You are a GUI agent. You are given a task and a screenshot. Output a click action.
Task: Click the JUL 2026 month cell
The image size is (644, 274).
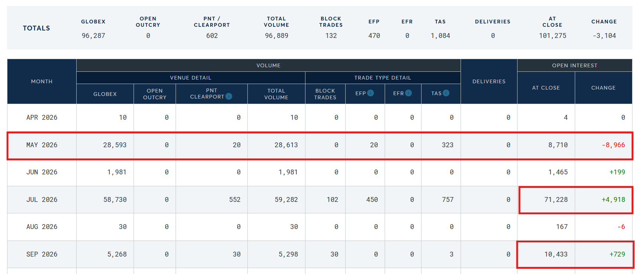pyautogui.click(x=42, y=200)
